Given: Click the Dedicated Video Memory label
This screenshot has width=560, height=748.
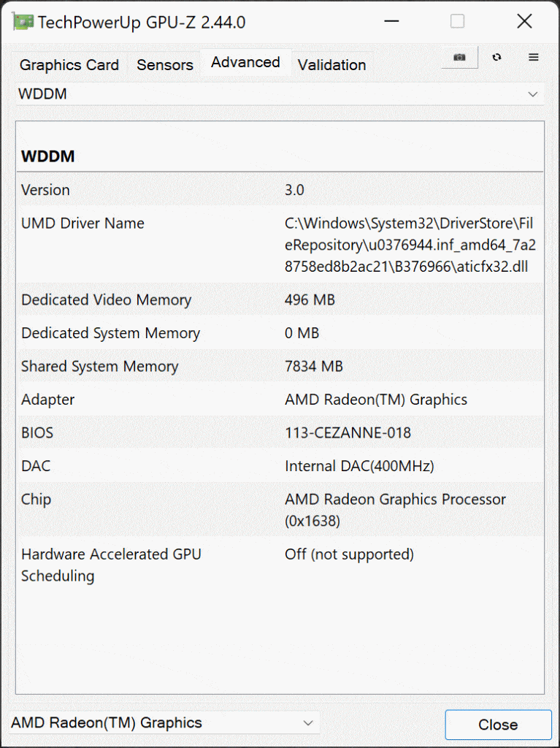Looking at the screenshot, I should [106, 299].
